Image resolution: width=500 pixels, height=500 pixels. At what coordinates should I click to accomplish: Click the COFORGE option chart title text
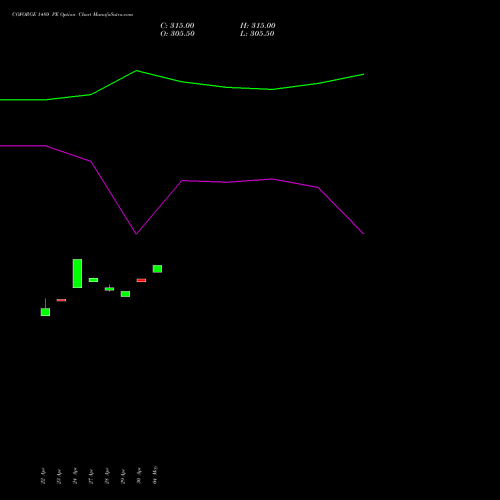[72, 14]
